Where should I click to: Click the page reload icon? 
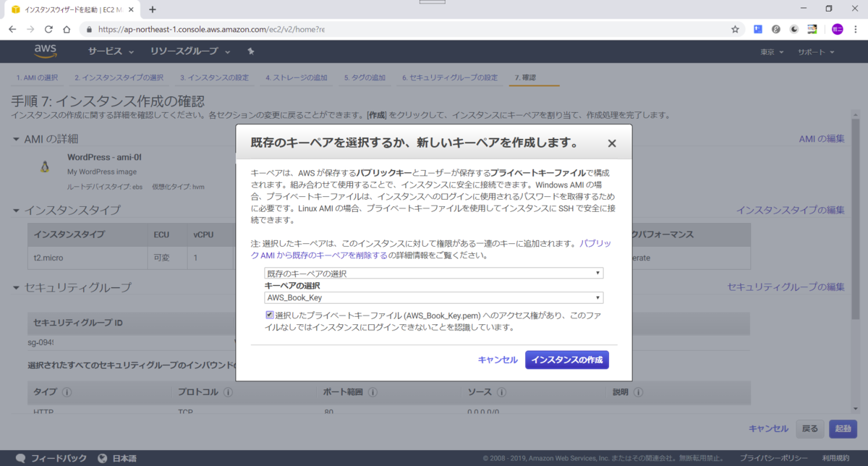(x=47, y=30)
